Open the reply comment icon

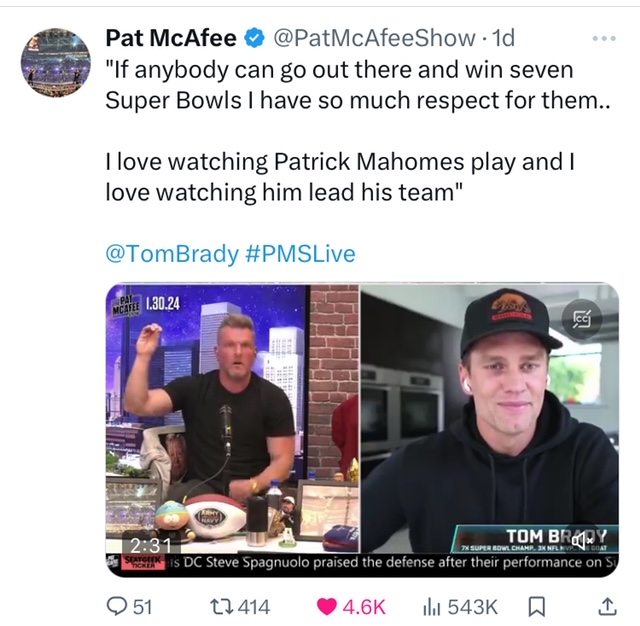click(x=117, y=606)
